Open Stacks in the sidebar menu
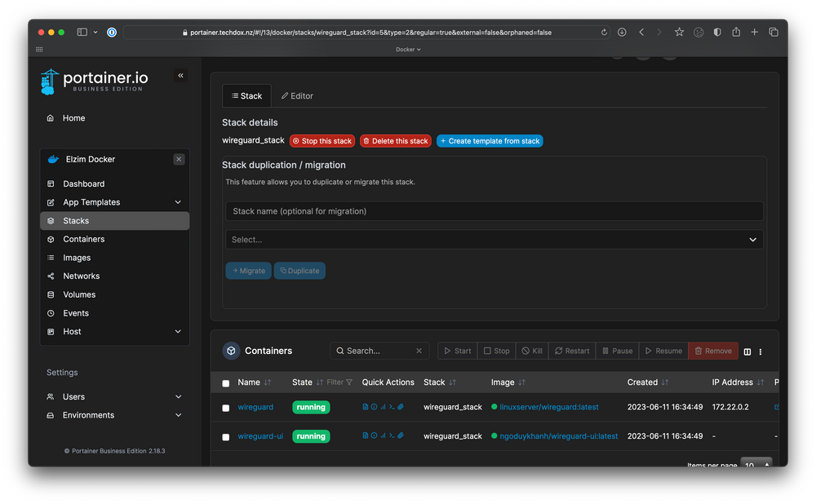The image size is (816, 504). (x=76, y=220)
